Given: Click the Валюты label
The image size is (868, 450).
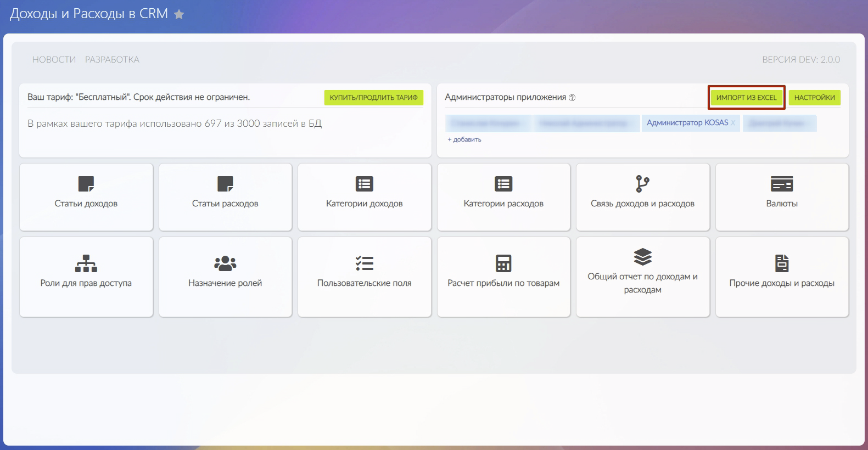Looking at the screenshot, I should (x=782, y=204).
